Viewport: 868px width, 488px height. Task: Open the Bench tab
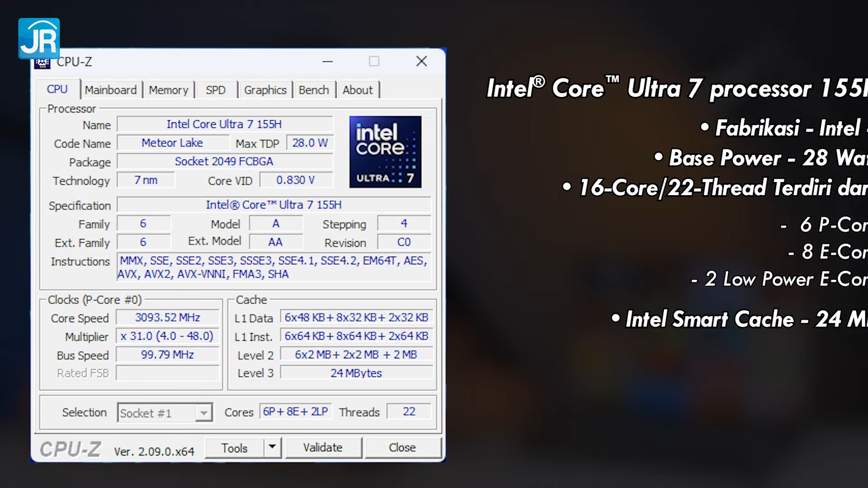314,90
